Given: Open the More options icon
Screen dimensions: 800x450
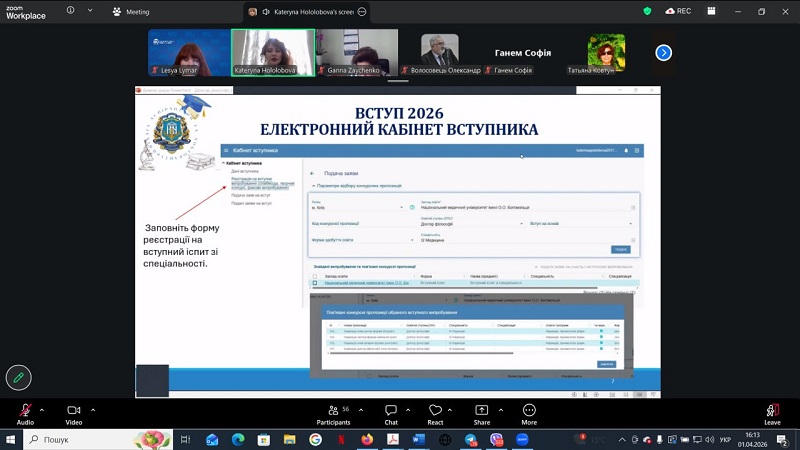Looking at the screenshot, I should [x=529, y=410].
